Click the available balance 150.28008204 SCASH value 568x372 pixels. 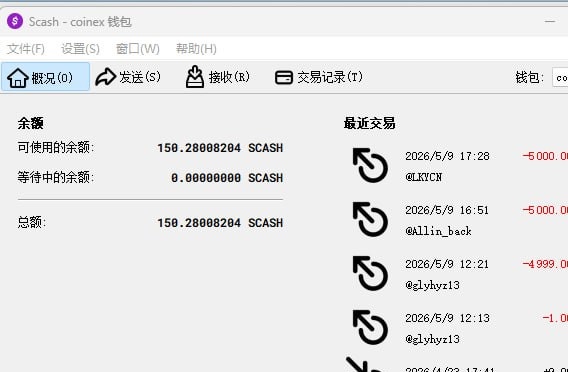220,148
